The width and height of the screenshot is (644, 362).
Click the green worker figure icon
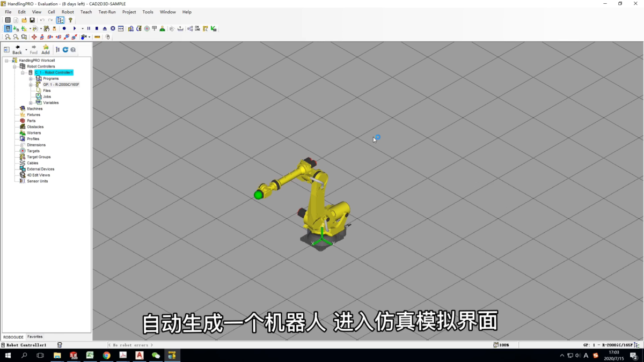click(x=162, y=28)
